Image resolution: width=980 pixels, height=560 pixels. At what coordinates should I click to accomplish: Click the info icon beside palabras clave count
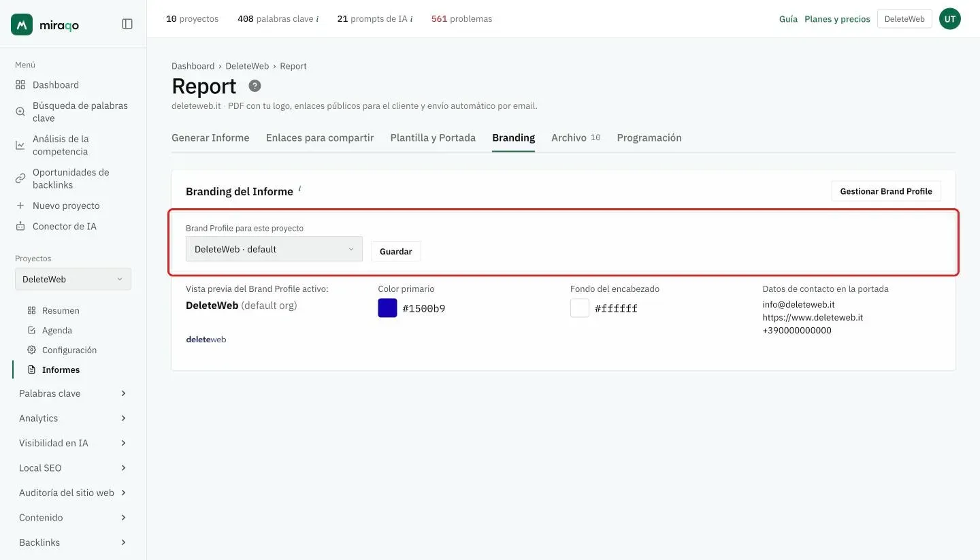[317, 19]
